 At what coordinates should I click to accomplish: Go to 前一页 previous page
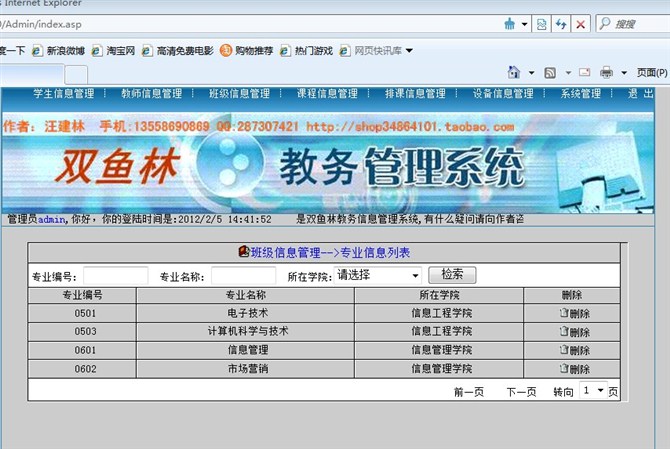pyautogui.click(x=469, y=392)
